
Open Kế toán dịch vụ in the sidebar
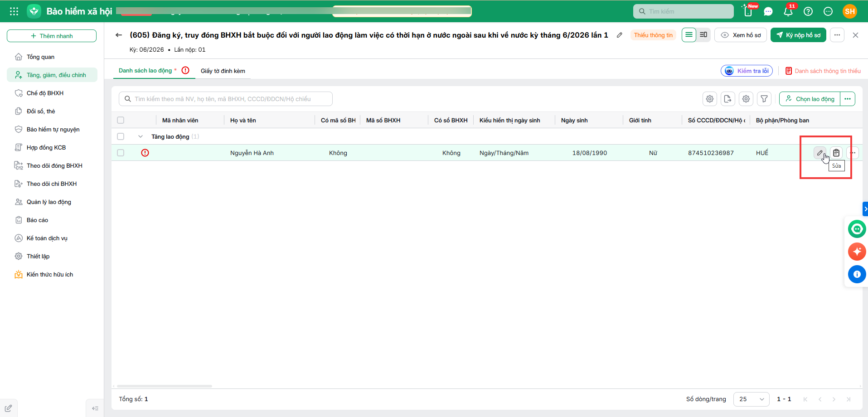pos(52,238)
